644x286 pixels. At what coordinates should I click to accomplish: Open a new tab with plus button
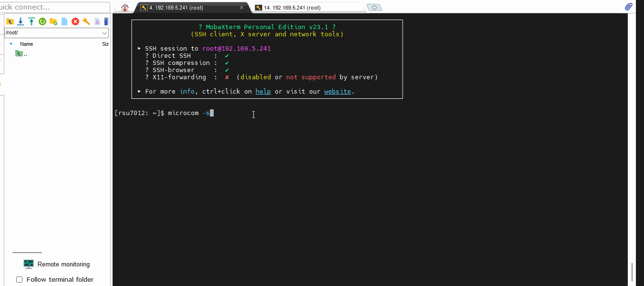pos(374,8)
